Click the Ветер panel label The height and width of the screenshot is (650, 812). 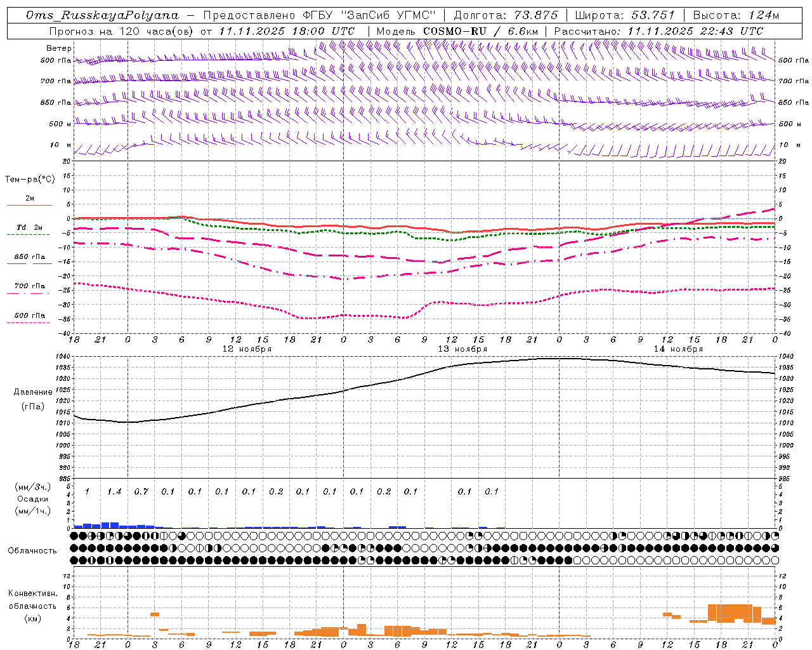[59, 48]
